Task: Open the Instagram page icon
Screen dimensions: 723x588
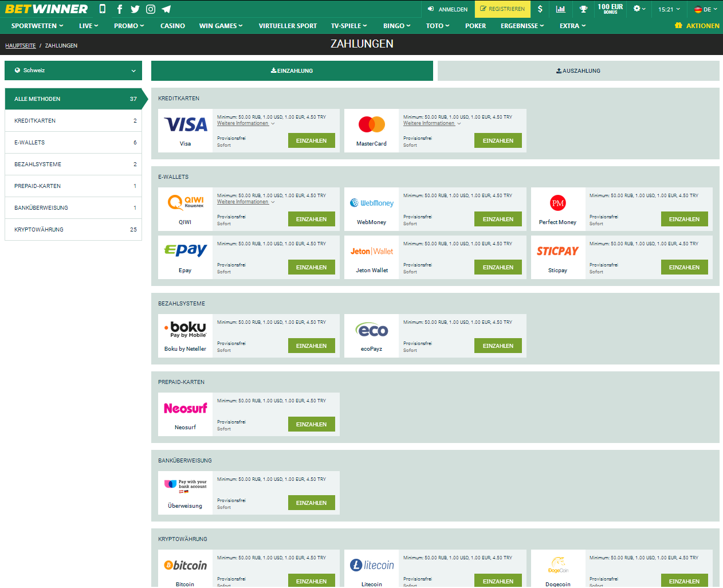Action: [151, 9]
